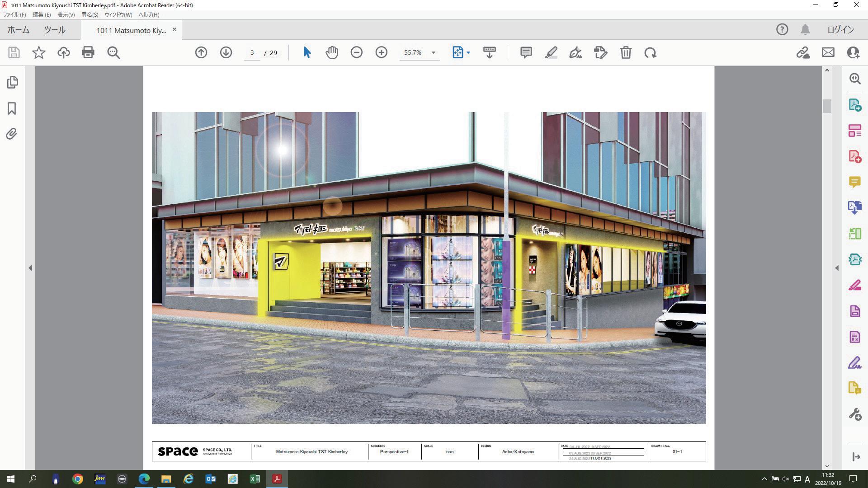Screen dimensions: 868x488
Task: Select the arrow Selection tool
Action: pos(307,52)
